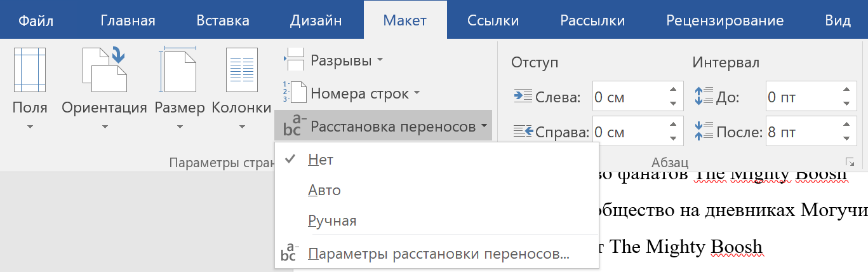868x272 pixels.
Task: Decrease the После spacing with down arrow
Action: pos(846,138)
